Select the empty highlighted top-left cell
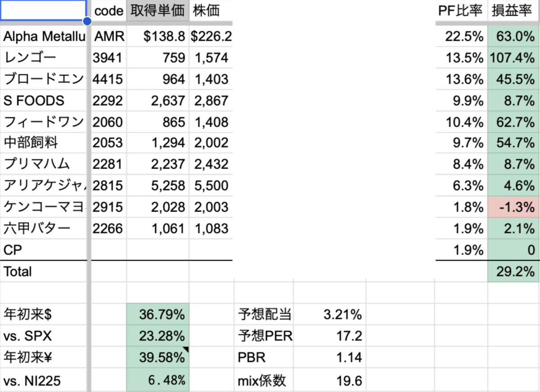540x392 pixels. pos(43,10)
